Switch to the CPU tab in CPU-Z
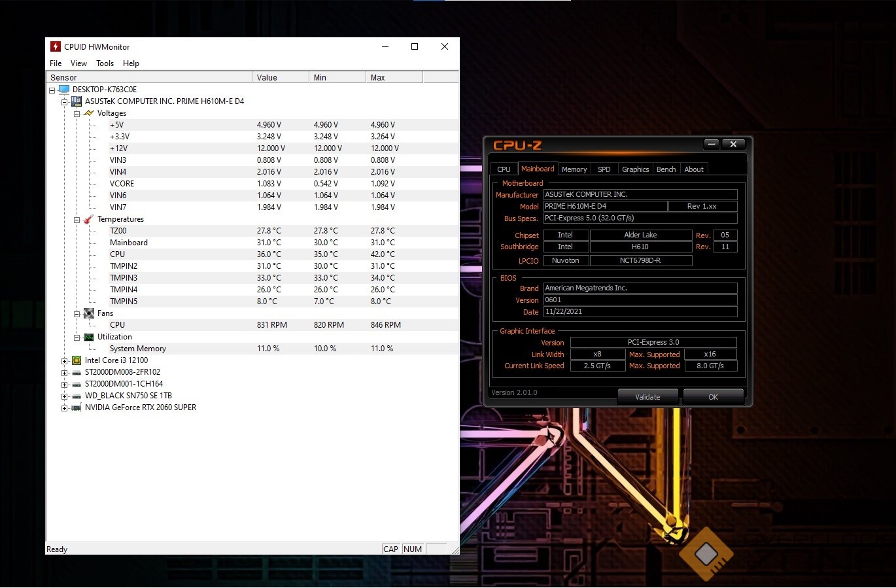This screenshot has height=588, width=896. tap(504, 169)
